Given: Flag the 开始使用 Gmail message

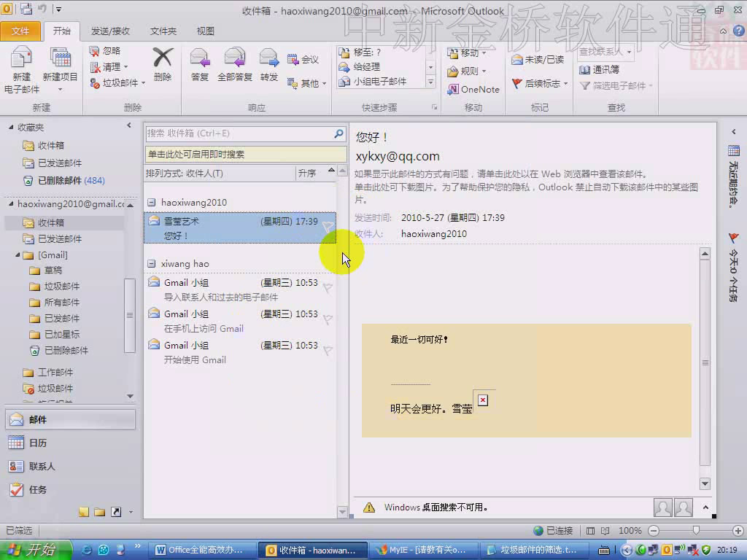Looking at the screenshot, I should coord(328,351).
